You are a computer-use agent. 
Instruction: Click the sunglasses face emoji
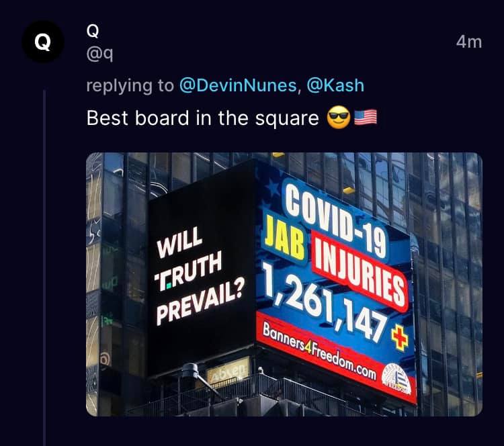coord(337,118)
